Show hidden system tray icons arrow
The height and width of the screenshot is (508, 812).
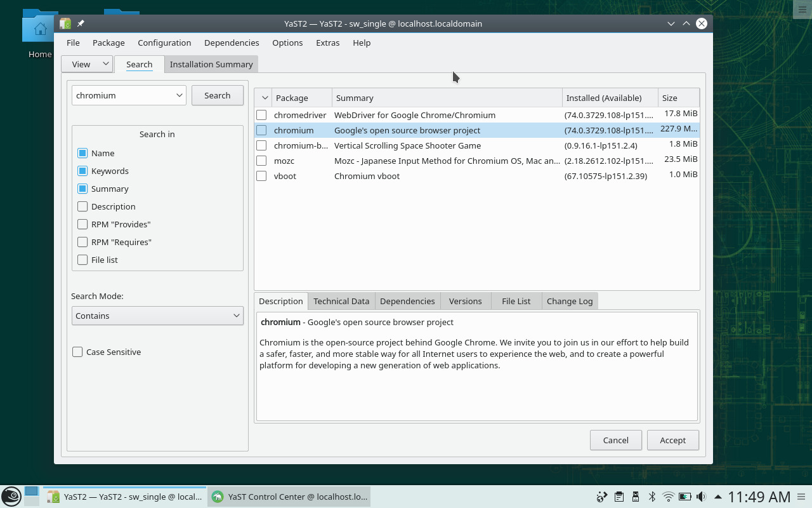click(717, 497)
